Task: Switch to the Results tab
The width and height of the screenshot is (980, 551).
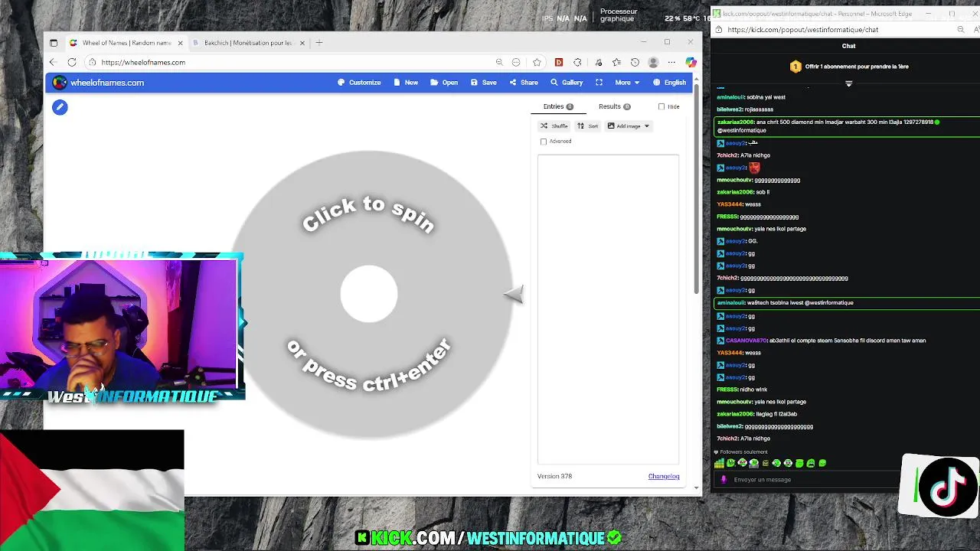Action: coord(615,106)
